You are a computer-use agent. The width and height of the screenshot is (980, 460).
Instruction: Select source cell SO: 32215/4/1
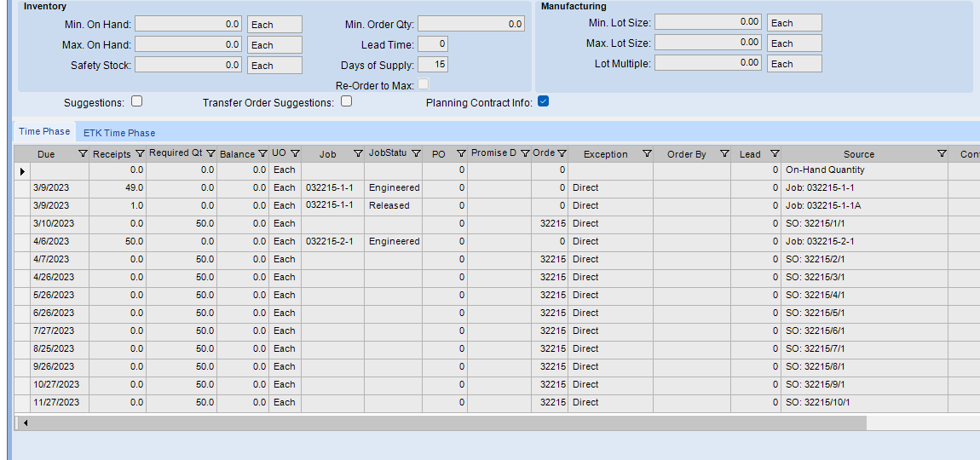pyautogui.click(x=864, y=295)
